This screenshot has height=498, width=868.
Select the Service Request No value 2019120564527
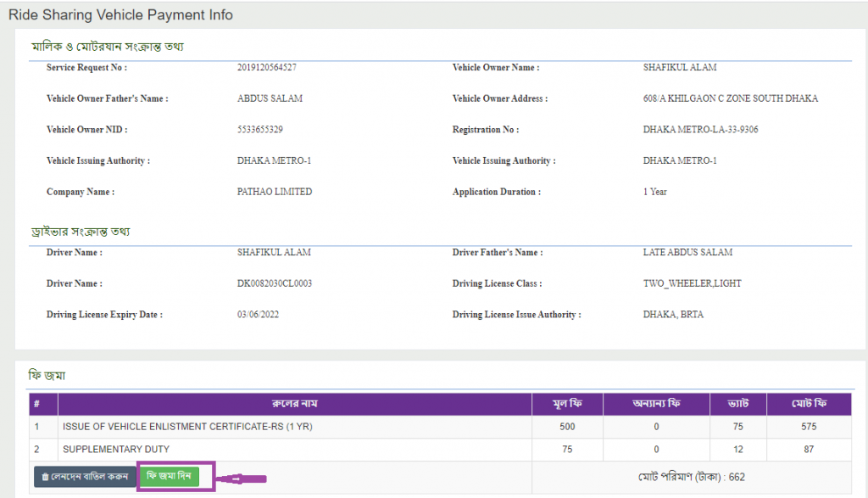267,68
